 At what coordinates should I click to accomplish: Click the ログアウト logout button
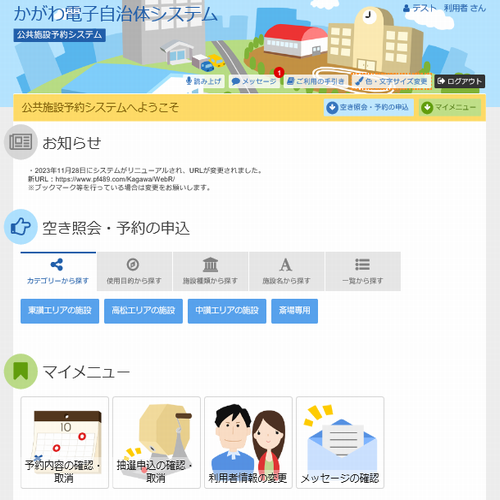[x=460, y=81]
